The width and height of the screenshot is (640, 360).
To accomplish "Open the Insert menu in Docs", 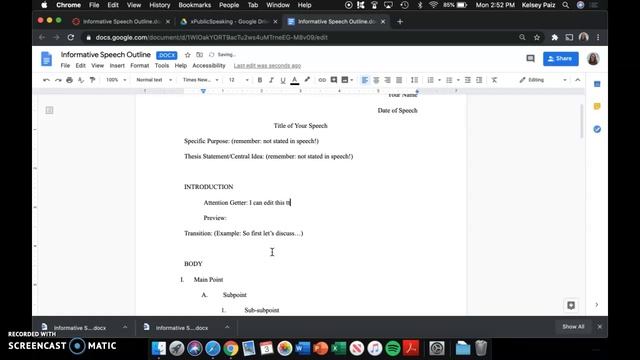I will tap(117, 66).
